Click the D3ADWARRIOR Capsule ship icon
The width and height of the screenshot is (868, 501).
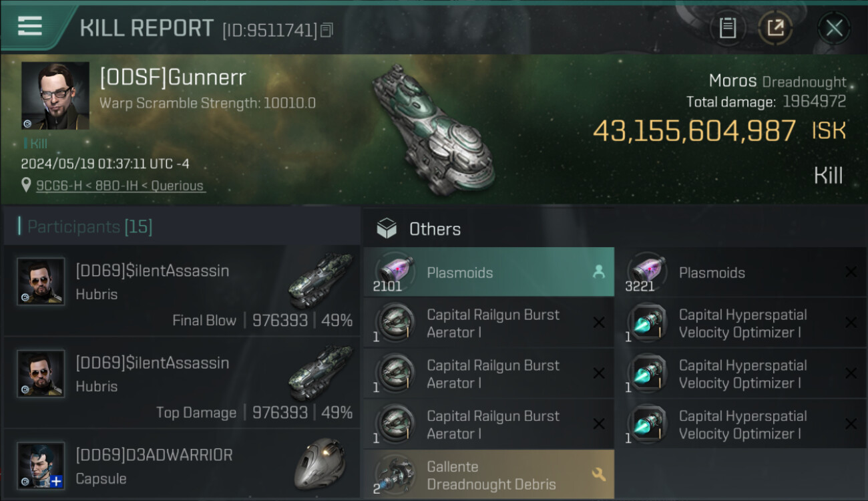(x=320, y=464)
